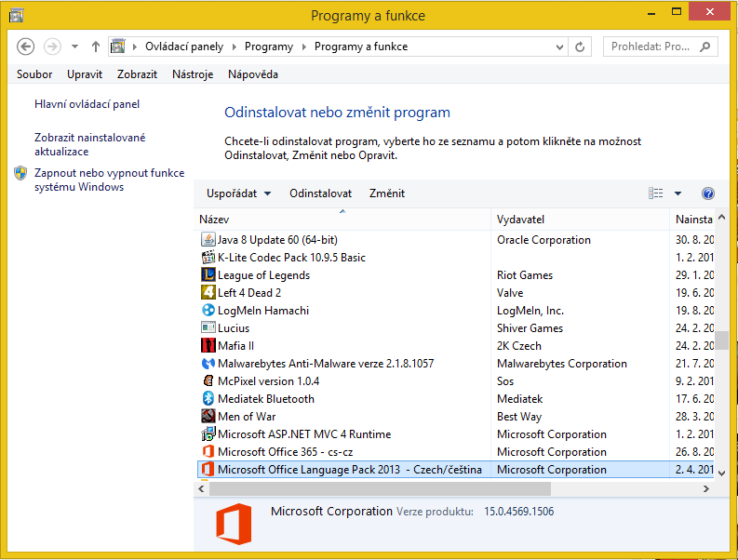Refresh the address bar view
This screenshot has width=738, height=560.
580,47
